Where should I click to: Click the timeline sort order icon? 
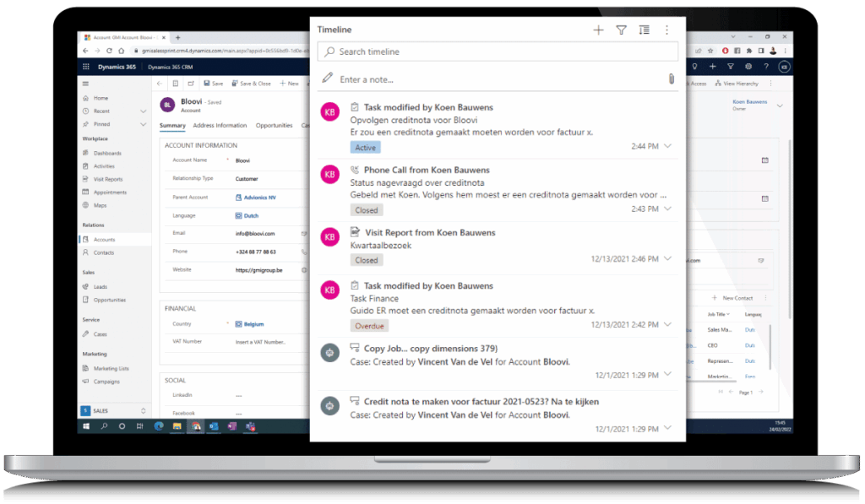[x=644, y=30]
